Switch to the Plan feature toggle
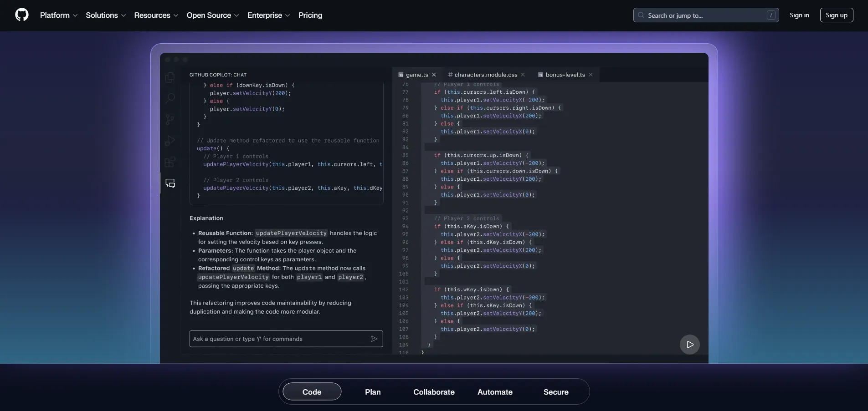This screenshot has height=411, width=868. [373, 392]
